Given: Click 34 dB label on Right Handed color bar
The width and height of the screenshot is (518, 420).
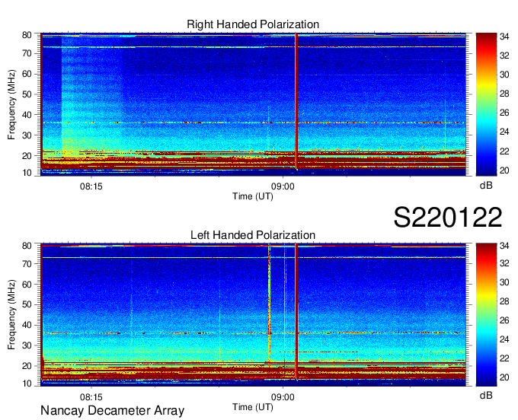Looking at the screenshot, I should (x=504, y=37).
